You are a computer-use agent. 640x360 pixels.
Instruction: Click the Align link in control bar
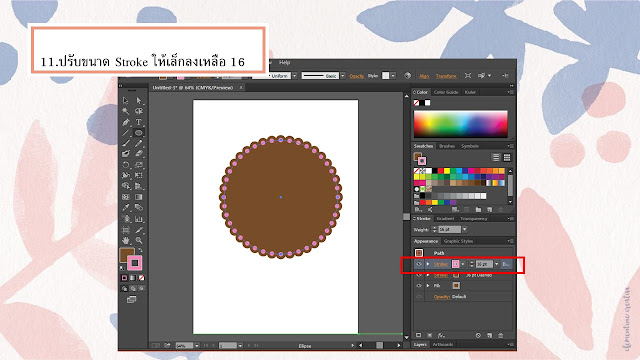(424, 76)
